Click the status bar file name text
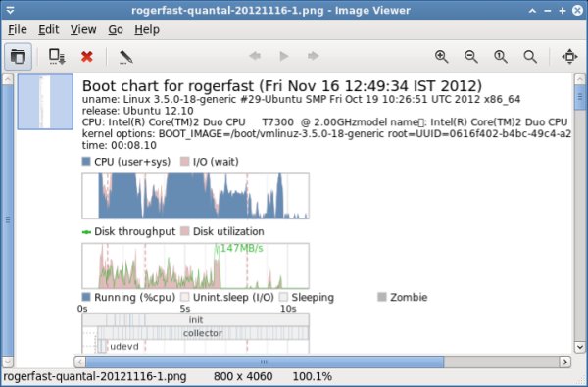Screen dimensions: 588x387 coord(95,376)
